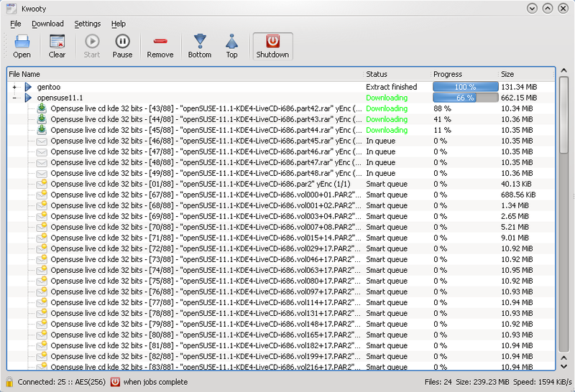Sort by the File Name column header
This screenshot has width=575, height=392.
click(x=185, y=74)
